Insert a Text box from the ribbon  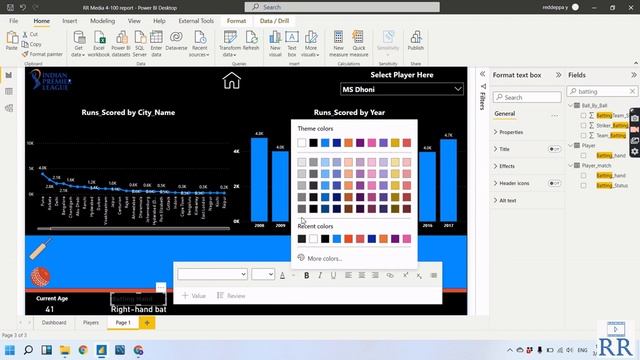coord(292,43)
